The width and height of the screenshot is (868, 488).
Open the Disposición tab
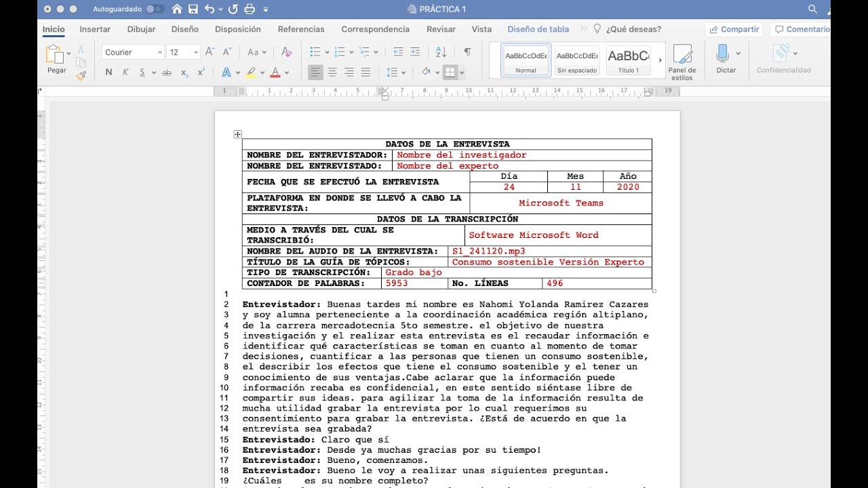[x=238, y=29]
